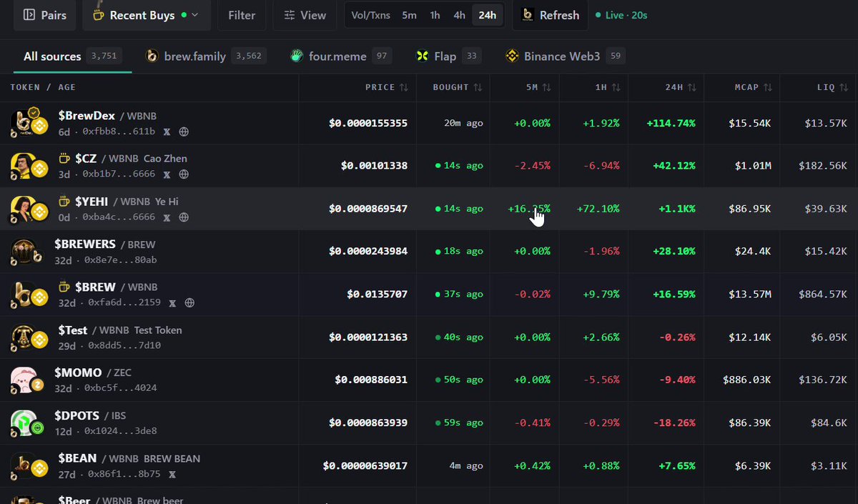Image resolution: width=858 pixels, height=504 pixels.
Task: Toggle the Live auto-refresh indicator
Action: [621, 15]
